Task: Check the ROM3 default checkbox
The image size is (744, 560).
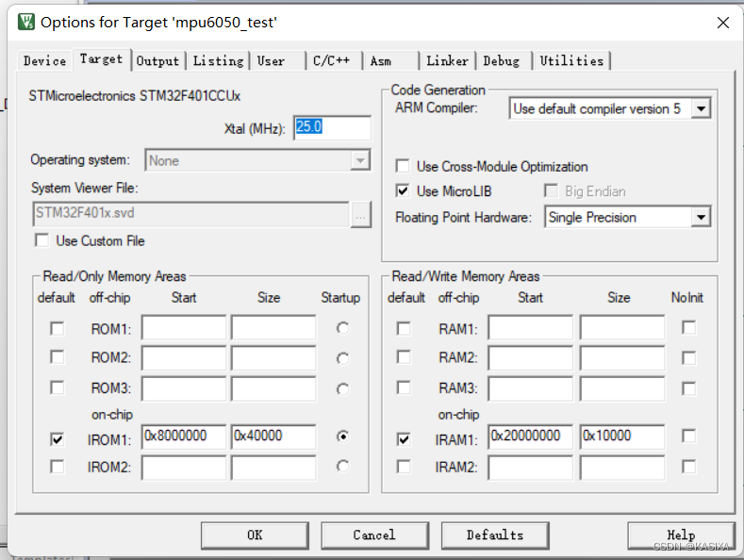Action: (x=57, y=387)
